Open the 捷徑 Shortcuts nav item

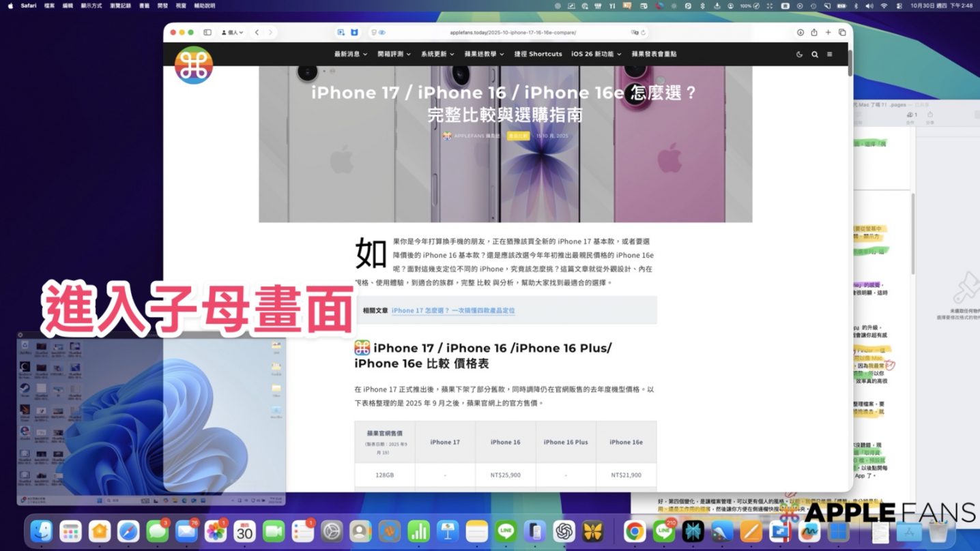click(x=538, y=54)
